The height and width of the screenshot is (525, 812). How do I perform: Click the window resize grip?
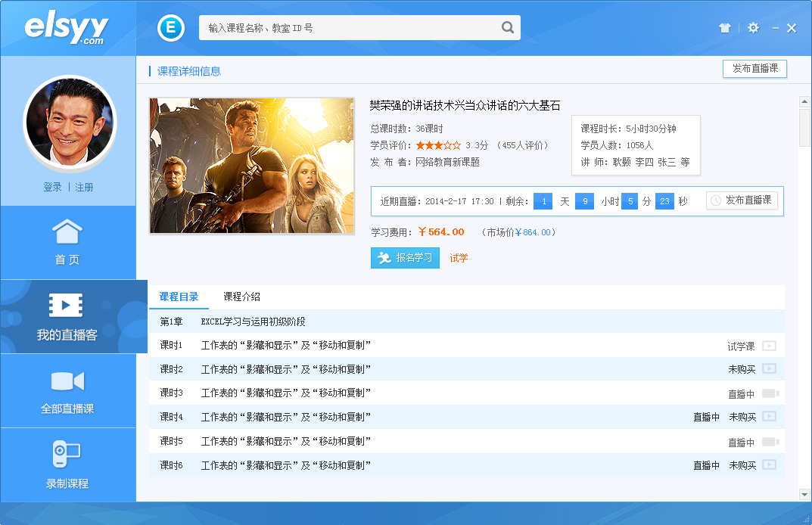point(806,519)
